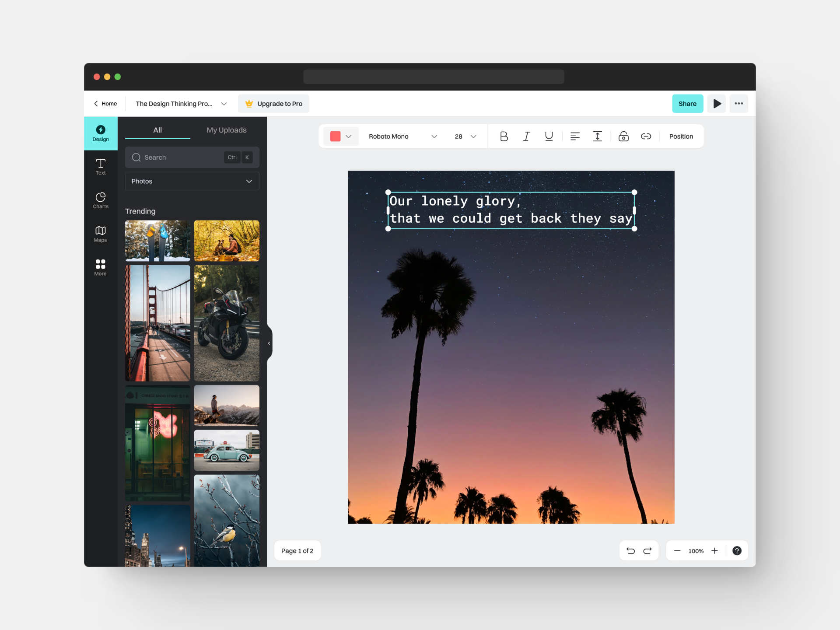The image size is (840, 630).
Task: Switch to the All tab
Action: pos(157,130)
